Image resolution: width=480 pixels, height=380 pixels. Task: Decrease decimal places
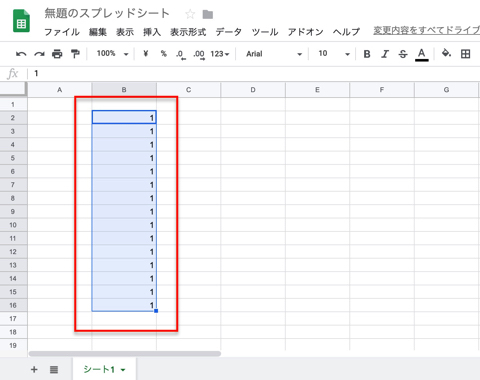pos(181,54)
